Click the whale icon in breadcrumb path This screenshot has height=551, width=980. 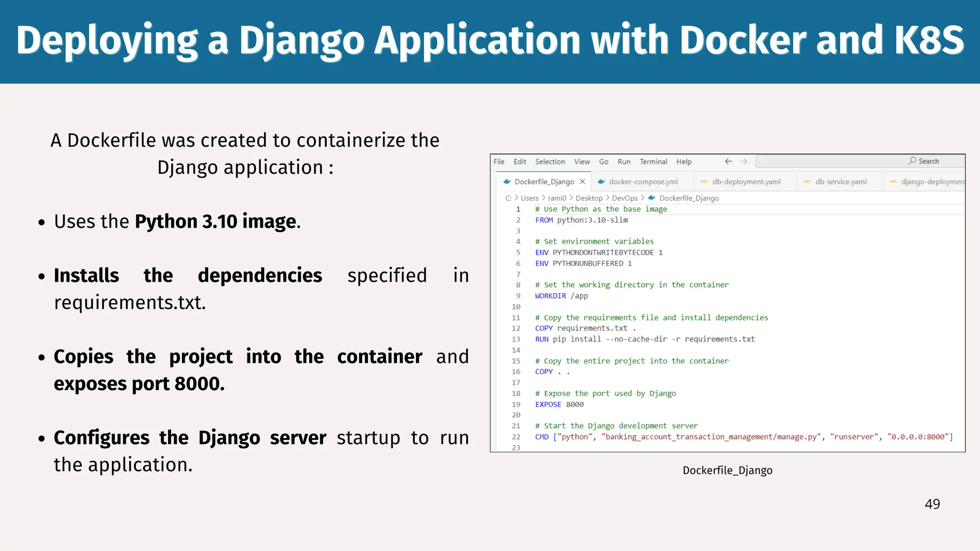pos(651,198)
